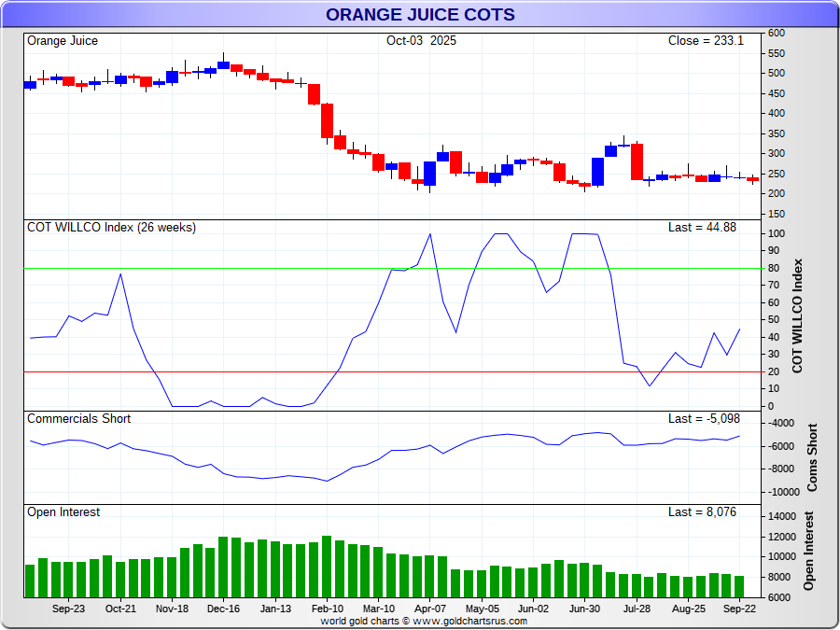
Task: Click the 'Jun-02' date axis label
Action: point(533,609)
